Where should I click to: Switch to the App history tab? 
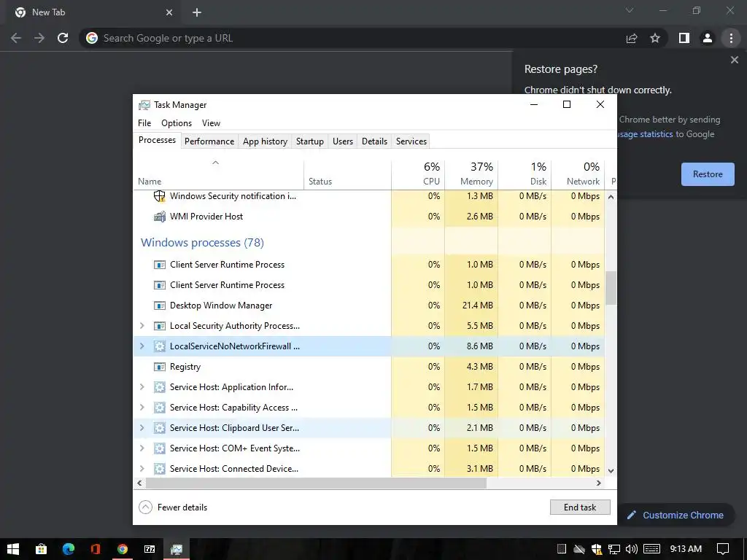click(265, 141)
